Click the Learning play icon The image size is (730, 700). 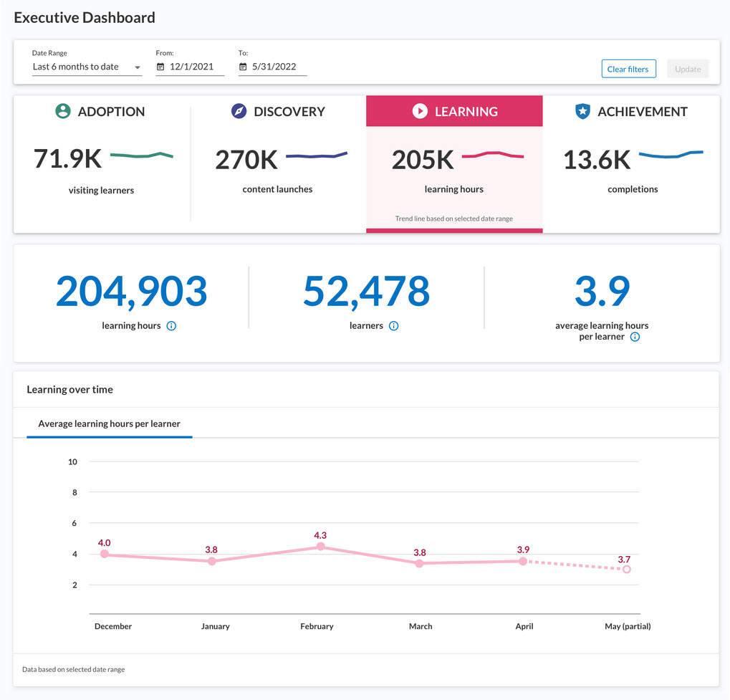(420, 111)
